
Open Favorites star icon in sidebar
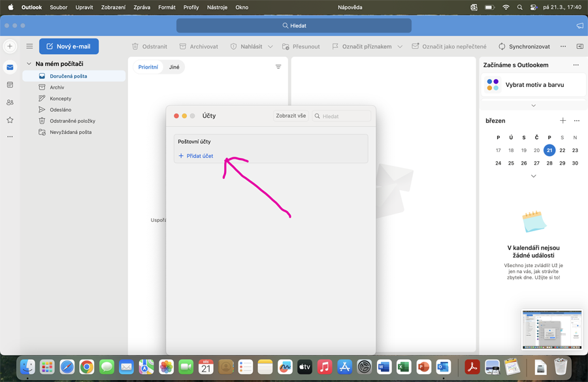point(10,120)
